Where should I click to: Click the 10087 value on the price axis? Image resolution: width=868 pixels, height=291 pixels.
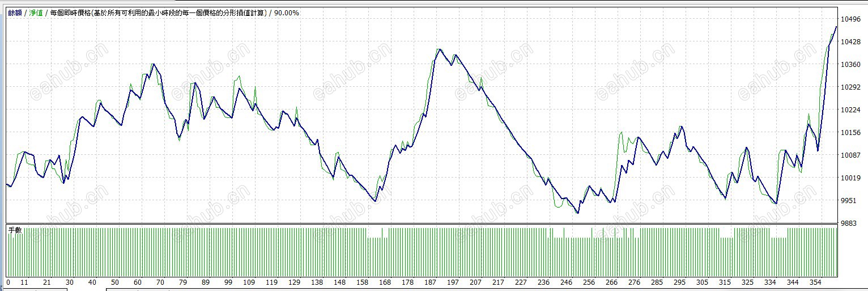point(851,155)
